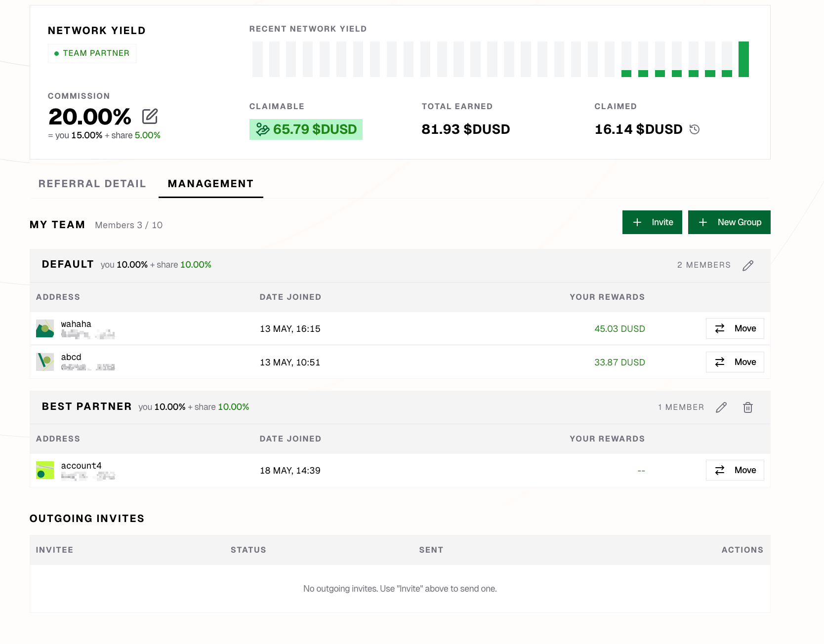Click the 33.87 DUSD reward value
The image size is (824, 644).
[619, 362]
